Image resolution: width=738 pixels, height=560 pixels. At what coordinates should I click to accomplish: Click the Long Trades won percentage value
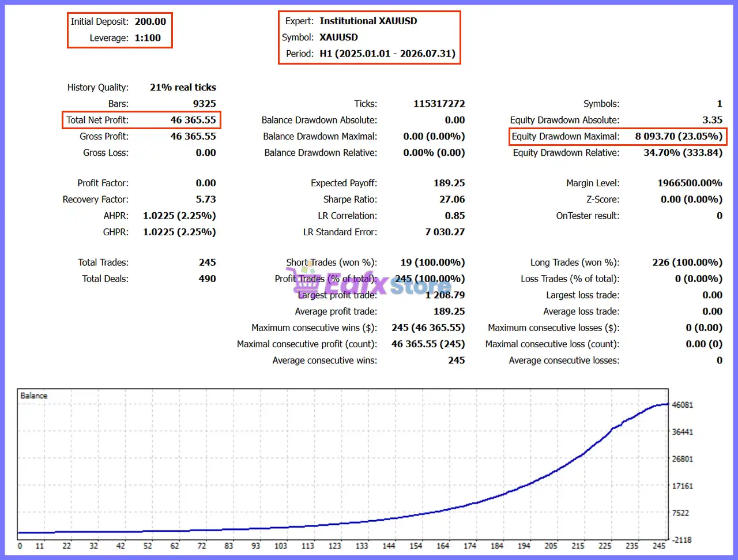coord(687,262)
